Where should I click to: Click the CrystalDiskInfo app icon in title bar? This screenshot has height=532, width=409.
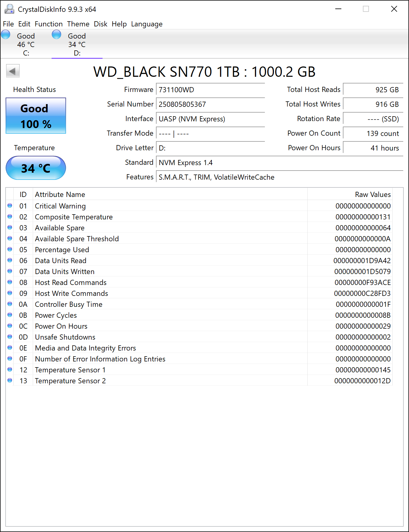click(9, 9)
